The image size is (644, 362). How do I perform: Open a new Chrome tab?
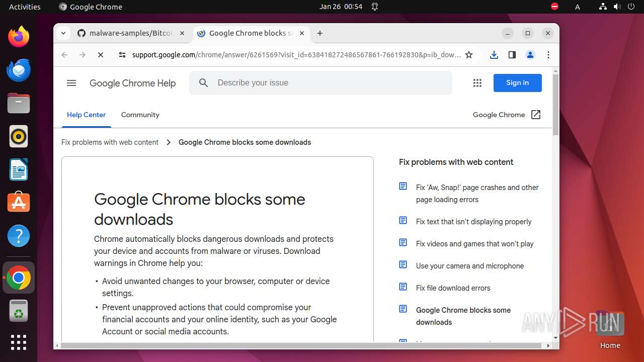tap(320, 33)
